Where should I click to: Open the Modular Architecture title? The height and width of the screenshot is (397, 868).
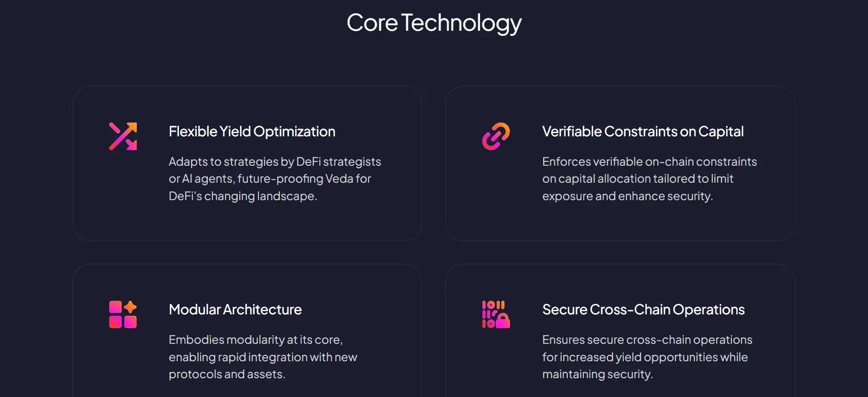235,310
